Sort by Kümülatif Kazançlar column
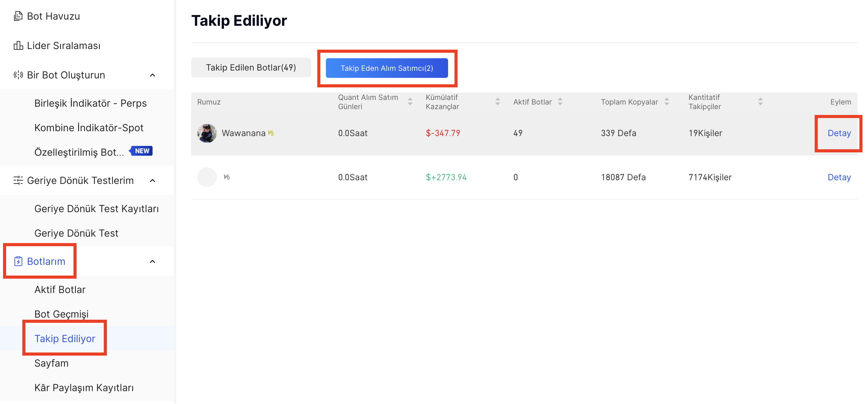 [x=497, y=101]
